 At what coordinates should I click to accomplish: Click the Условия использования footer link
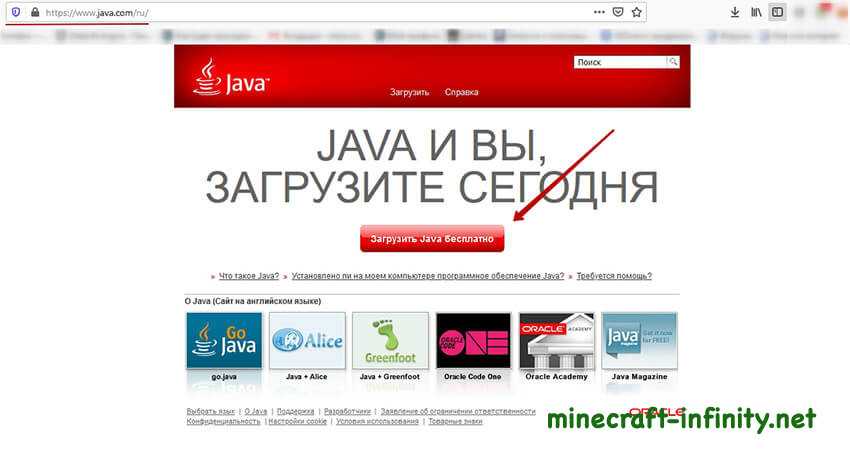click(x=377, y=421)
